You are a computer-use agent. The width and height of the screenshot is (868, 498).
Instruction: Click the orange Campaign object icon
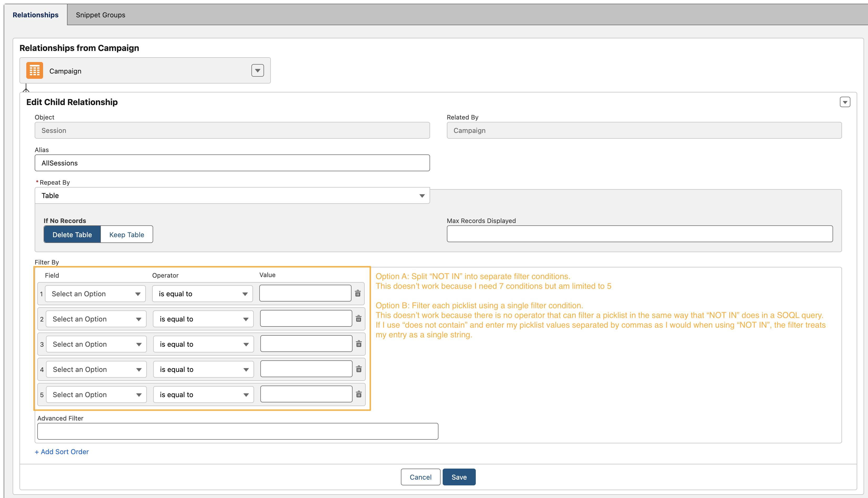coord(34,70)
